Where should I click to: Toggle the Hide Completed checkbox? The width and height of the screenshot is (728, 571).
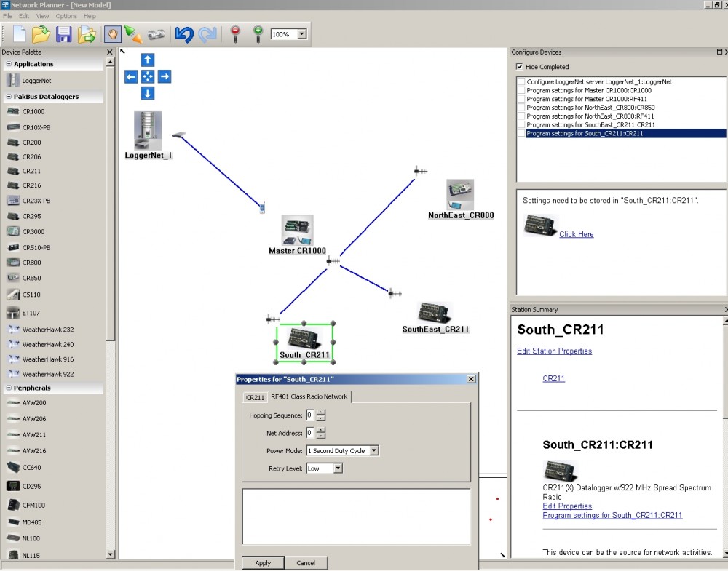coord(520,67)
